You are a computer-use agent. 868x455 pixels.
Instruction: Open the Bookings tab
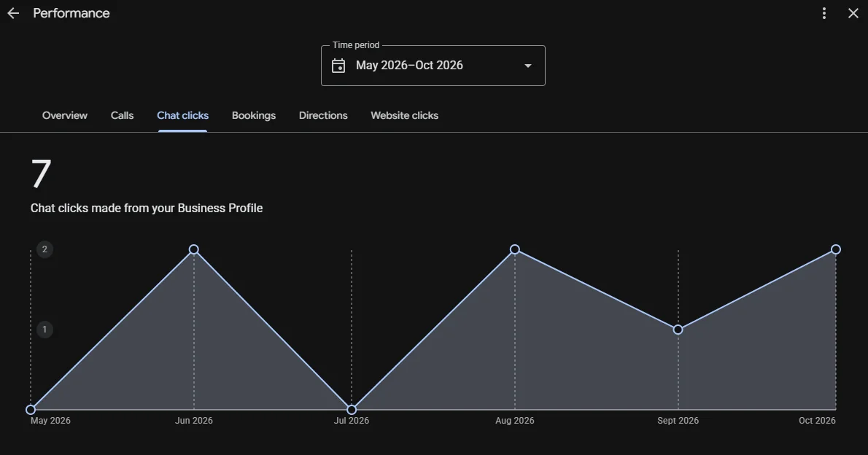pos(254,115)
